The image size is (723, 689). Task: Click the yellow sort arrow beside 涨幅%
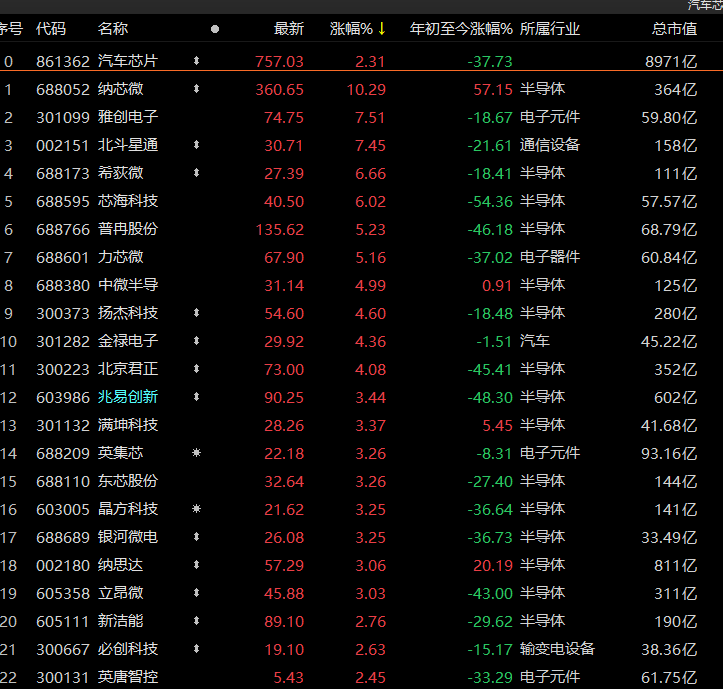[381, 29]
